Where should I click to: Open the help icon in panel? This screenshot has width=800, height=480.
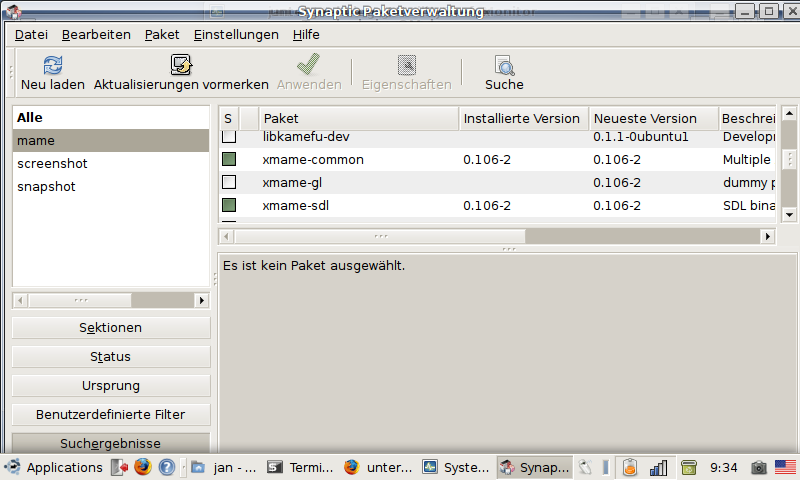pyautogui.click(x=167, y=467)
